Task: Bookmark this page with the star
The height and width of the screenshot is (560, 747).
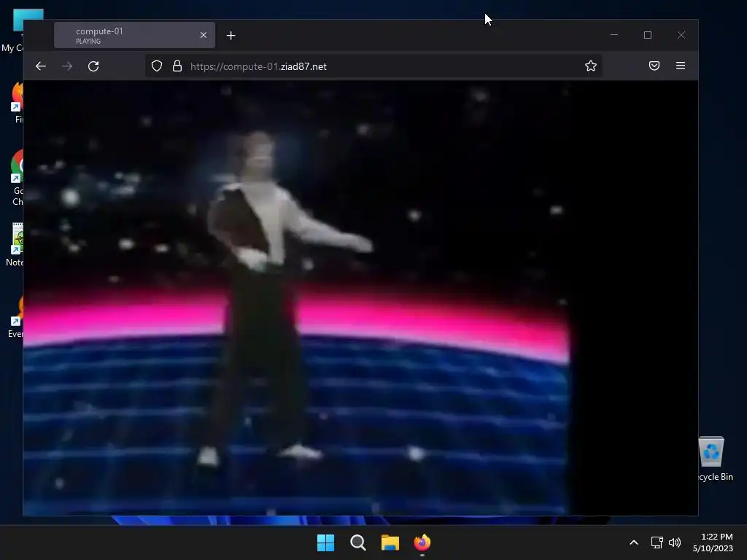Action: (x=591, y=66)
